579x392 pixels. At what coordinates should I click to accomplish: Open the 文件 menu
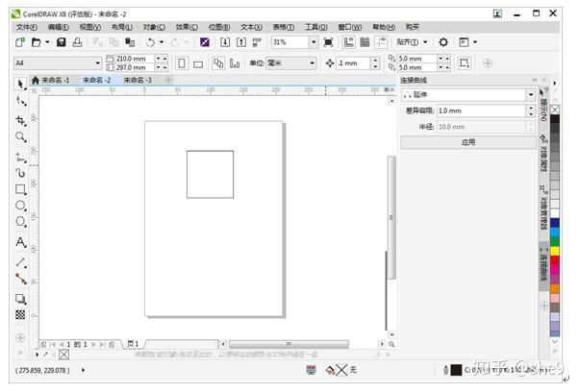[x=27, y=27]
